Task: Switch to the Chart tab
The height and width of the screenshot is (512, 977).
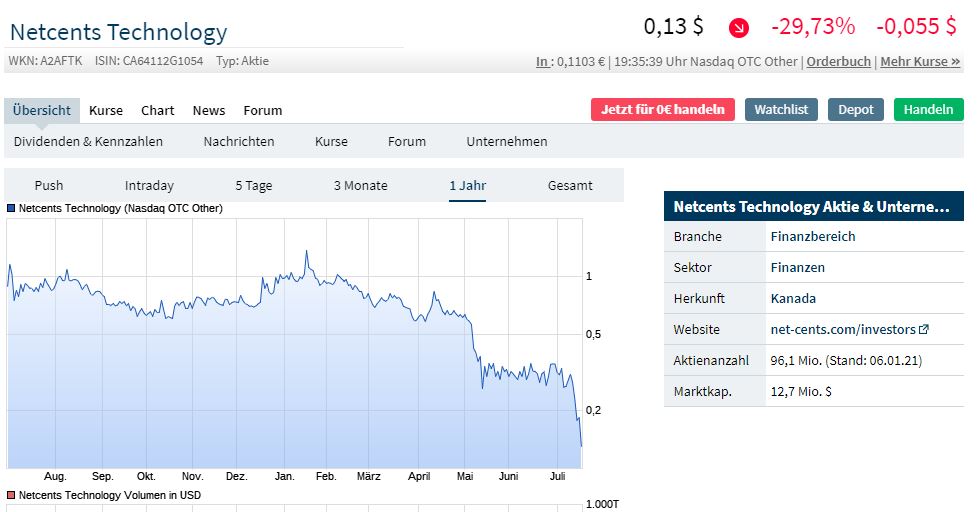Action: tap(157, 111)
